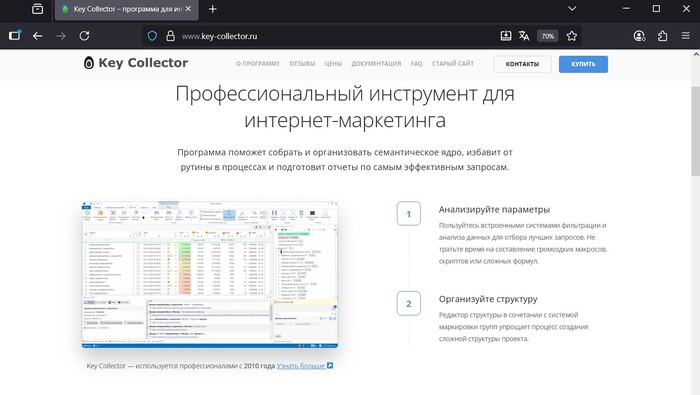This screenshot has width=700, height=395.
Task: Click the 'Профессиональный инструмент для интернет-маркетинга' headline
Action: (x=345, y=107)
